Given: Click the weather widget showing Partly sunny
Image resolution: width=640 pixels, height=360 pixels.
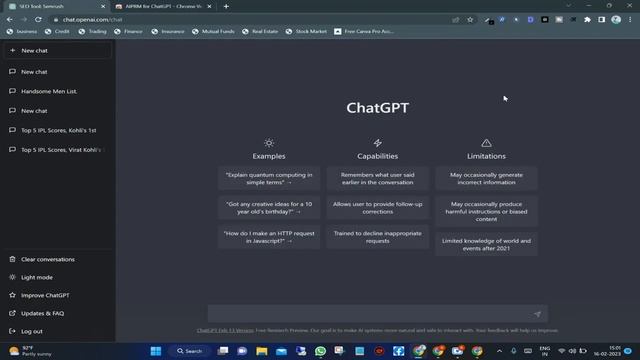Looking at the screenshot, I should 31,351.
